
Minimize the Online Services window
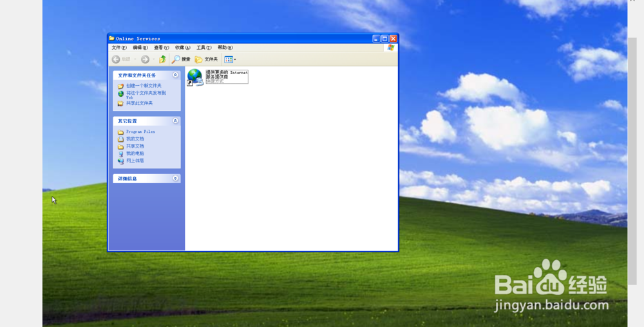coord(376,39)
